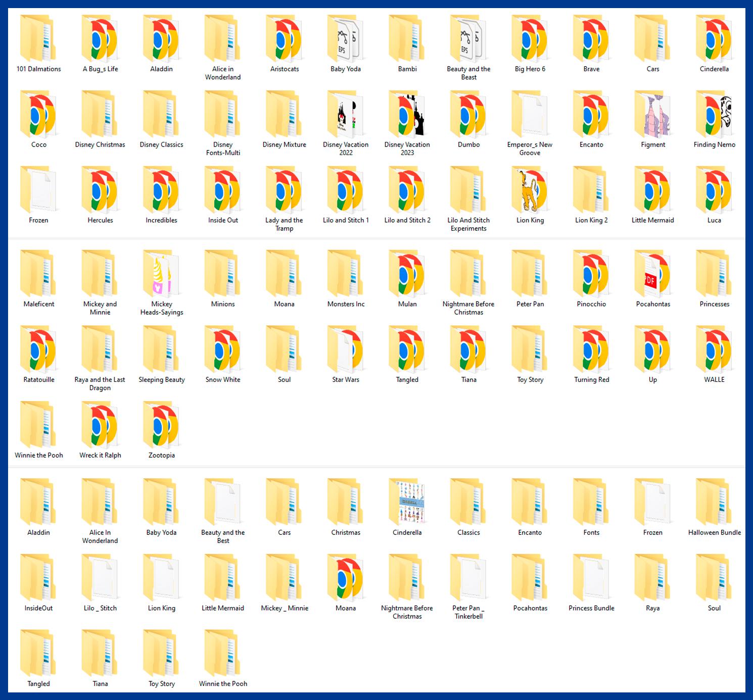Click the Mickey Heads-Sayings folder
The width and height of the screenshot is (753, 700).
[x=162, y=275]
